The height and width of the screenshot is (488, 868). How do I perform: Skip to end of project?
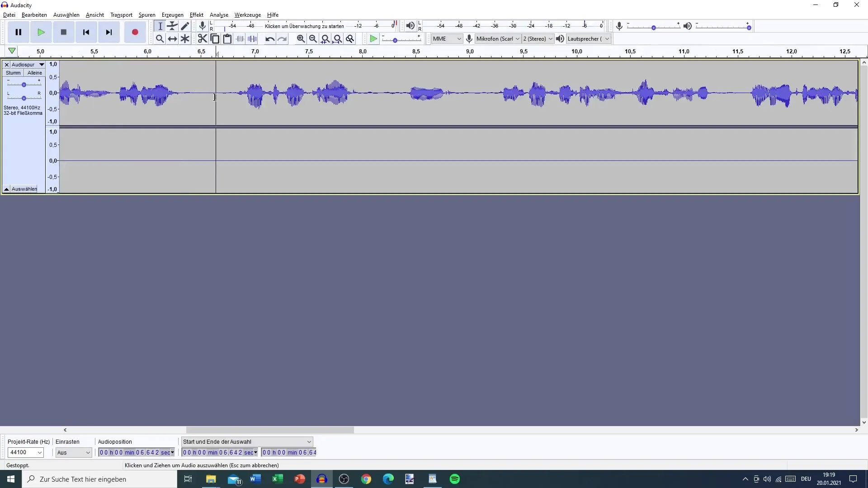[x=109, y=32]
